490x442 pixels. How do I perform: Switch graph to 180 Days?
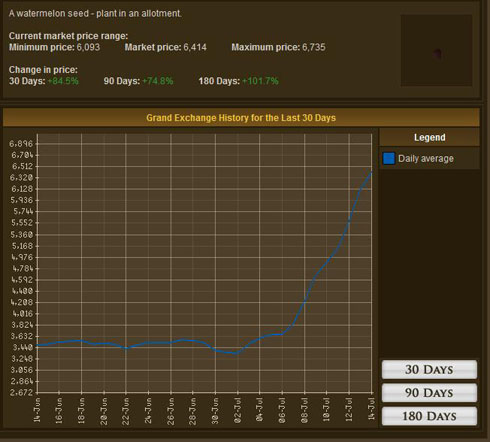(x=429, y=416)
